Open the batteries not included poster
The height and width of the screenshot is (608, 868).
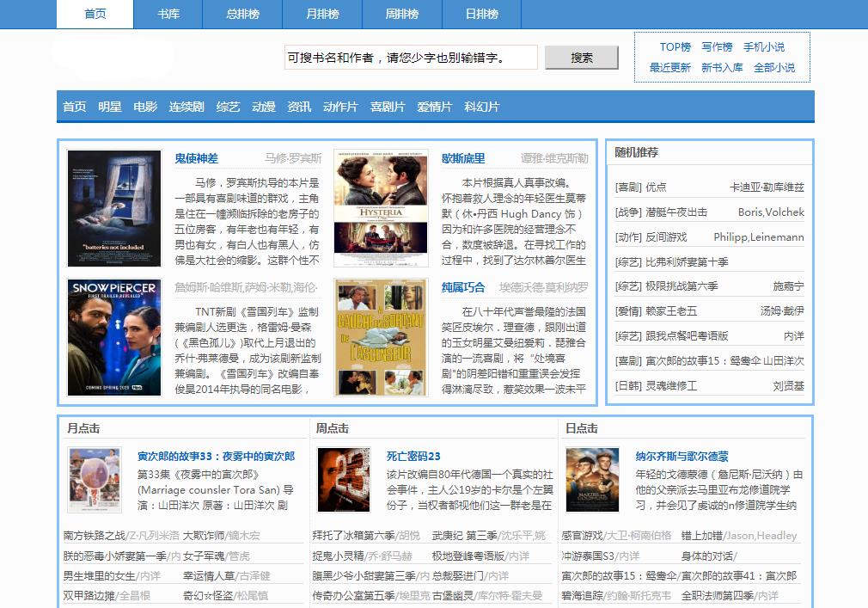click(x=114, y=208)
